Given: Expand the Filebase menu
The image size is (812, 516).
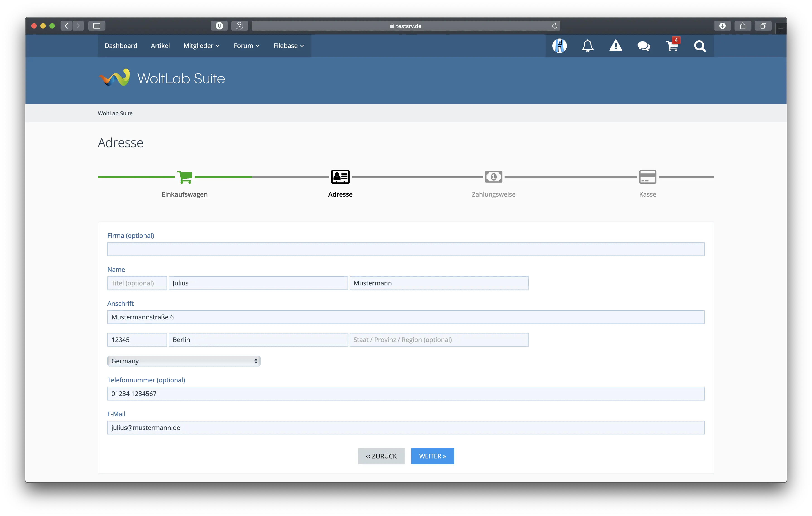Looking at the screenshot, I should (x=289, y=46).
